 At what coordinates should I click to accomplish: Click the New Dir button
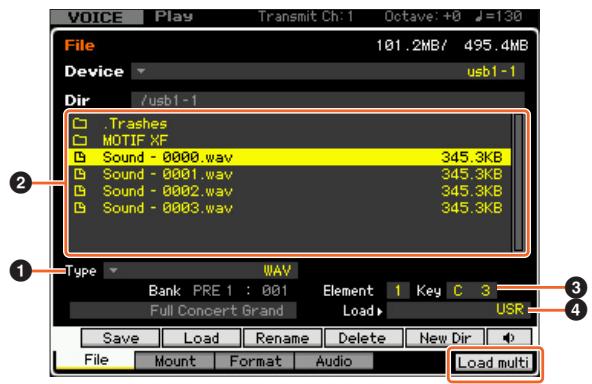[445, 338]
